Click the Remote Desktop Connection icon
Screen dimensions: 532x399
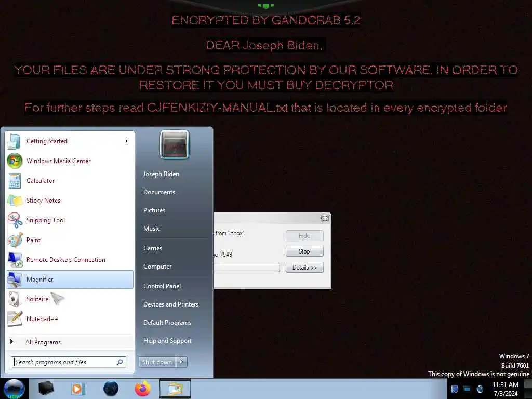coord(15,260)
